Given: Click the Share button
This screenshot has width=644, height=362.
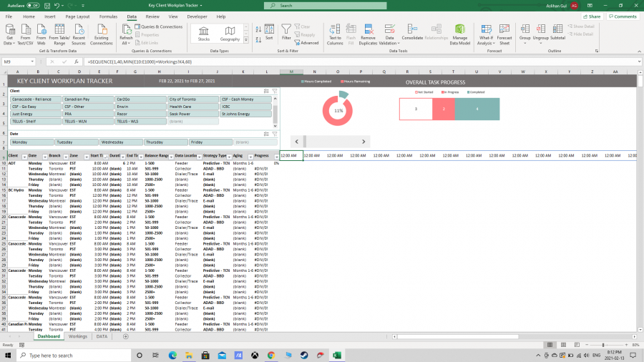Looking at the screenshot, I should (592, 17).
